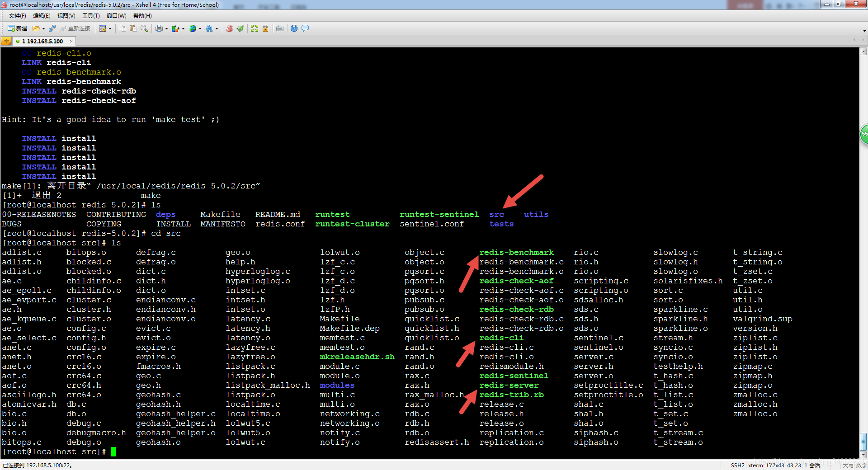
Task: Click the 'src' directory name
Action: tap(496, 215)
